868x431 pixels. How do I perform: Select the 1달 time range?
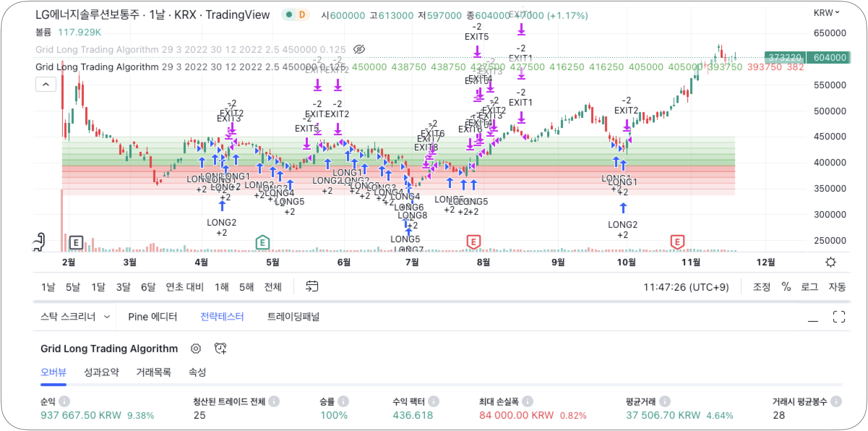[x=98, y=287]
